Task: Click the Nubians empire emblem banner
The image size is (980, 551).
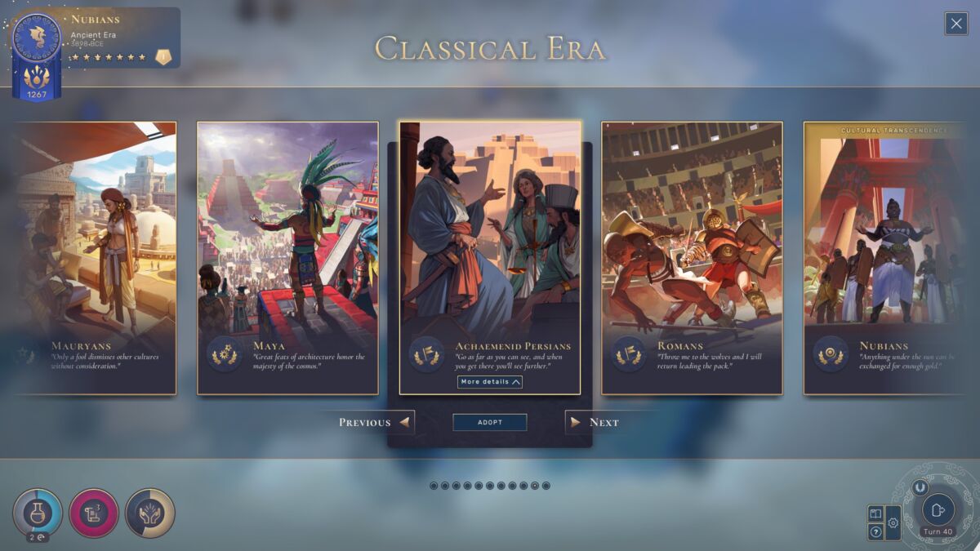Action: tap(37, 56)
